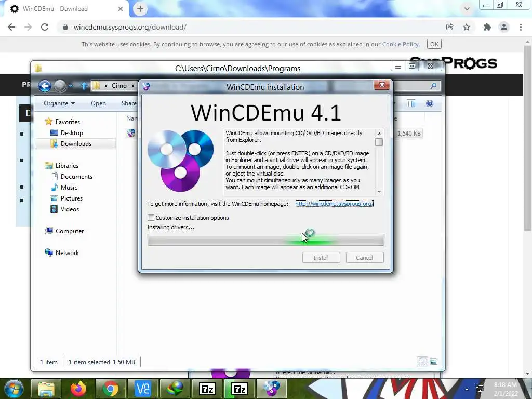This screenshot has width=532, height=399.
Task: Click the Explorer search magnifier icon
Action: pos(433,86)
